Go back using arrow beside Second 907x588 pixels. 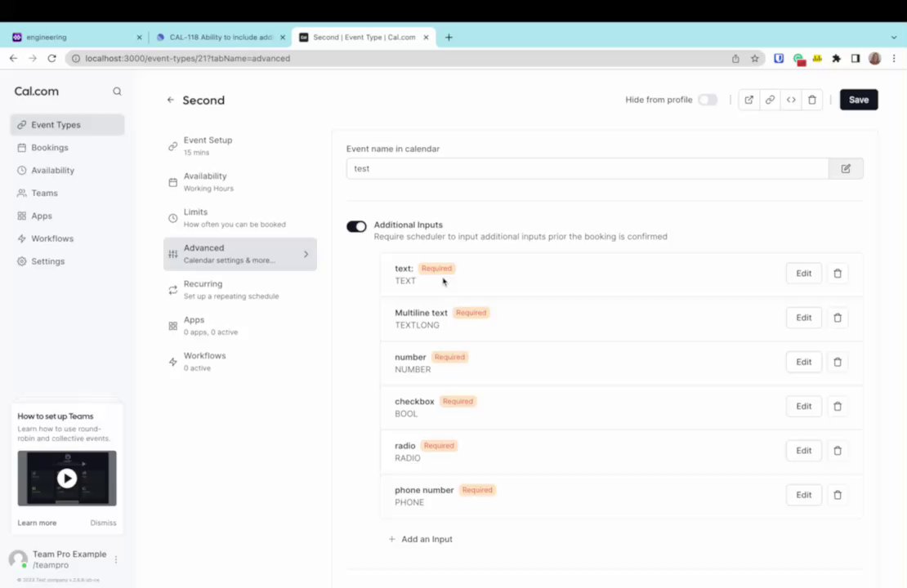pos(170,100)
